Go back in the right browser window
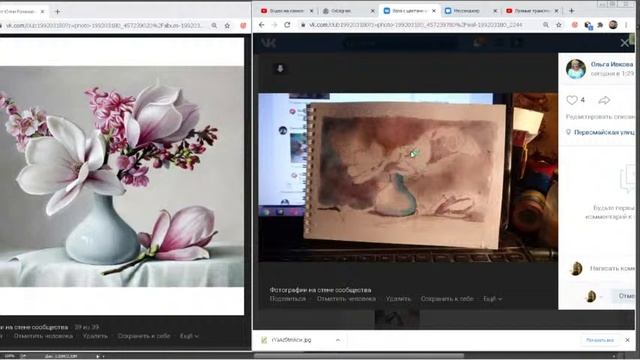Image resolution: width=640 pixels, height=360 pixels. point(262,25)
